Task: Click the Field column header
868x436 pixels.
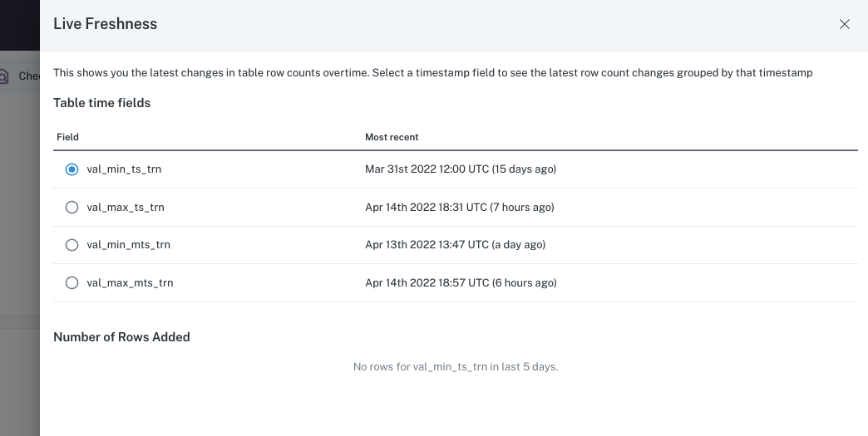Action: (67, 137)
